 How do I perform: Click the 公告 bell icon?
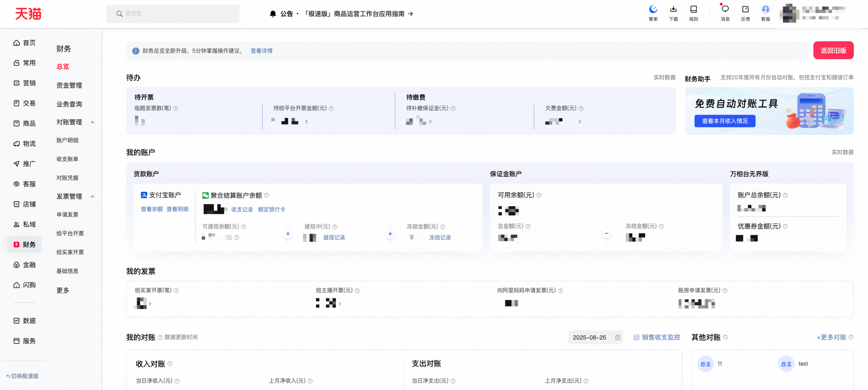[x=273, y=14]
